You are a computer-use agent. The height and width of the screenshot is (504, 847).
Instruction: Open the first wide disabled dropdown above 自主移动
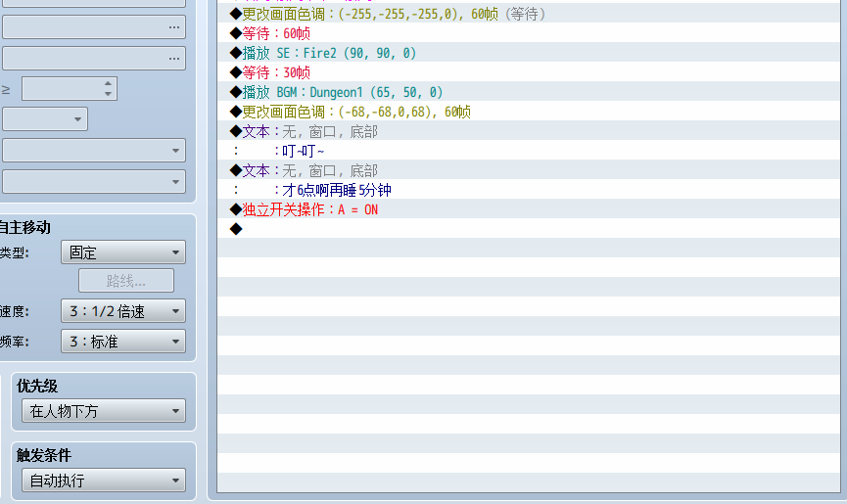click(x=94, y=151)
